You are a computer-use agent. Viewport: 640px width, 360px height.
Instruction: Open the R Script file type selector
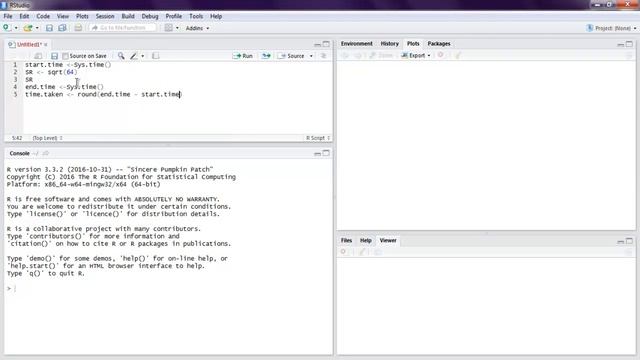tap(318, 138)
